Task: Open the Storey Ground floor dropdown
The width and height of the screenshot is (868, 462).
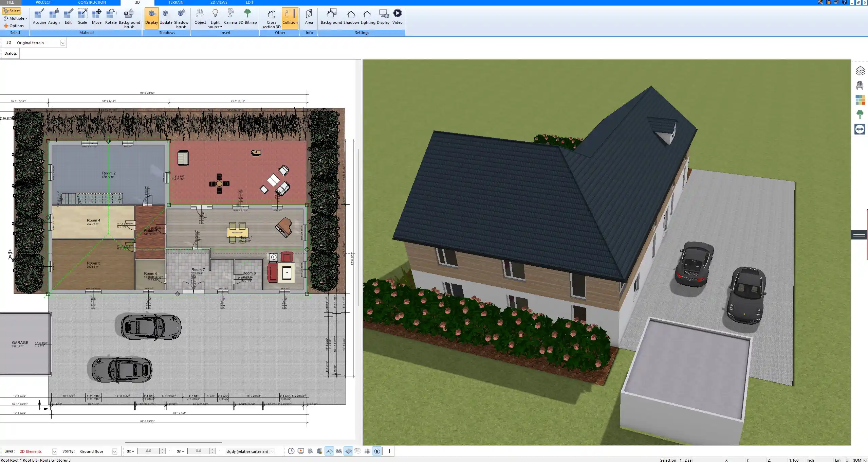Action: tap(115, 451)
